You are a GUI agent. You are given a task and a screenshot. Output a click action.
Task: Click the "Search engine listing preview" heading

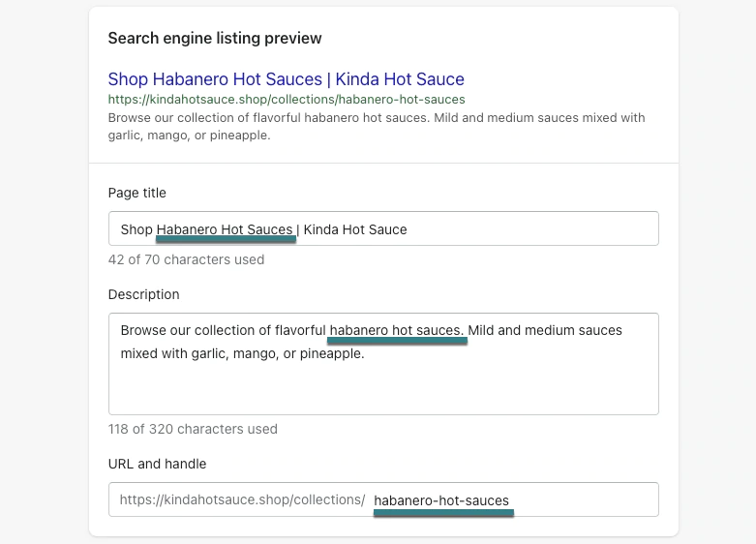[215, 39]
